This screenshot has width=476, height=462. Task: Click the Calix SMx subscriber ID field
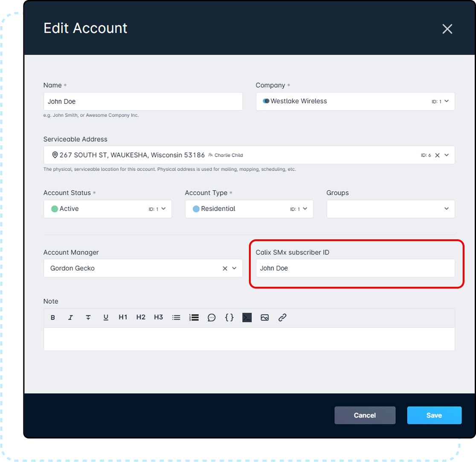pyautogui.click(x=355, y=268)
